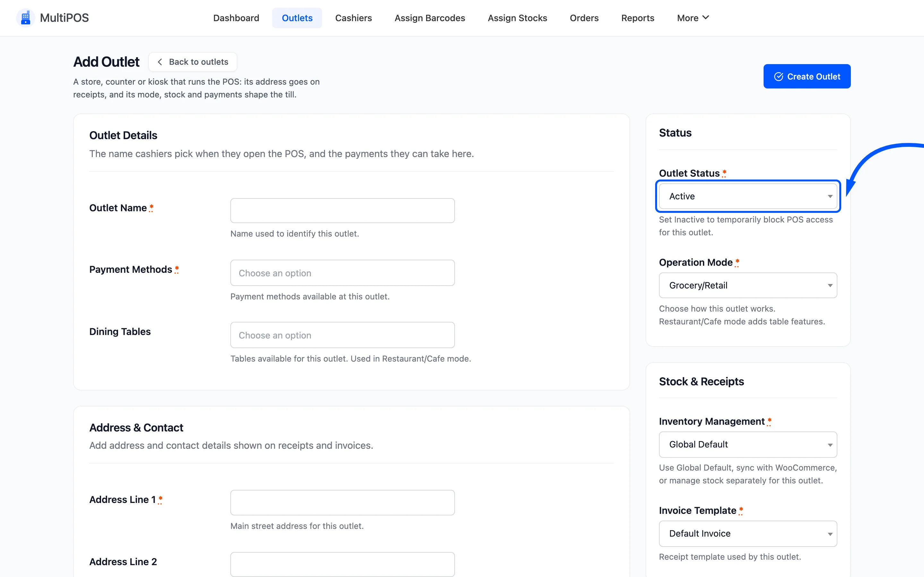Viewport: 924px width, 577px height.
Task: Click the checkmark icon in Create Outlet
Action: (x=779, y=77)
